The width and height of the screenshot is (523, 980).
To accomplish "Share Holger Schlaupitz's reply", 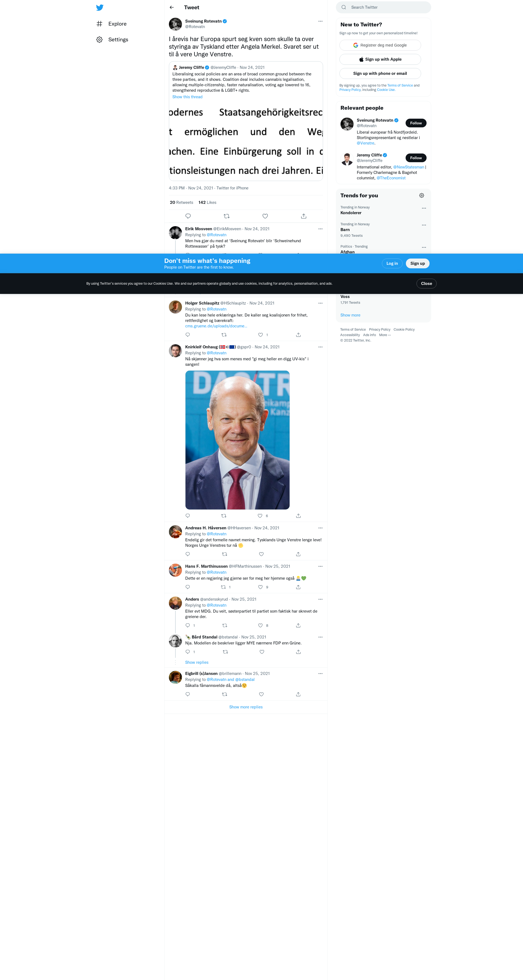I will point(298,335).
